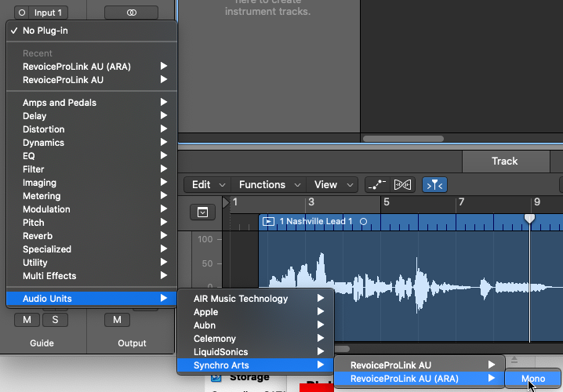Click the automation curve icon in editor toolbar
This screenshot has height=392, width=563.
(x=376, y=185)
